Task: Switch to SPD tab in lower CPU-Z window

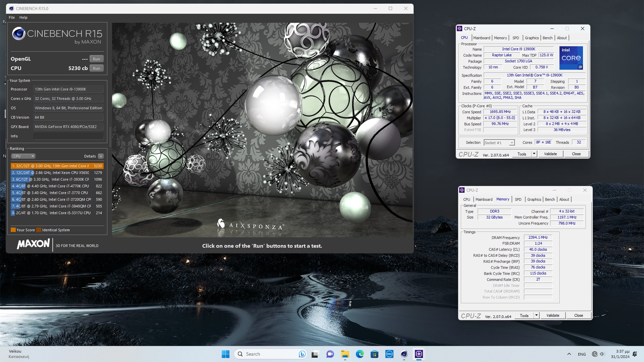Action: (518, 199)
